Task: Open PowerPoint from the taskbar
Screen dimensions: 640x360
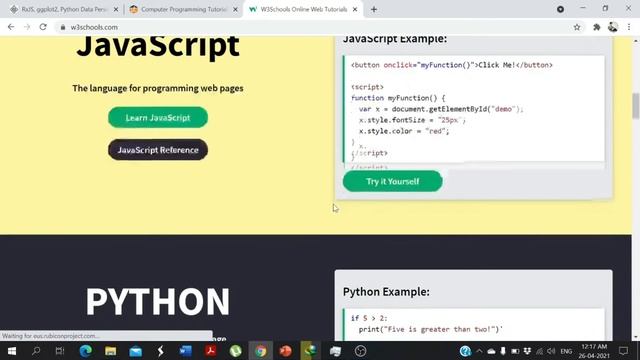Action: pos(285,351)
